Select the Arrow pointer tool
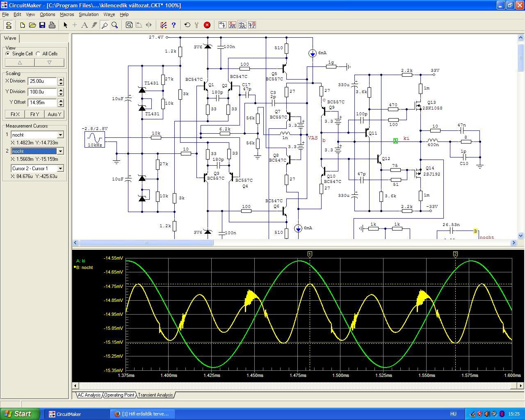525x420 pixels. click(65, 25)
